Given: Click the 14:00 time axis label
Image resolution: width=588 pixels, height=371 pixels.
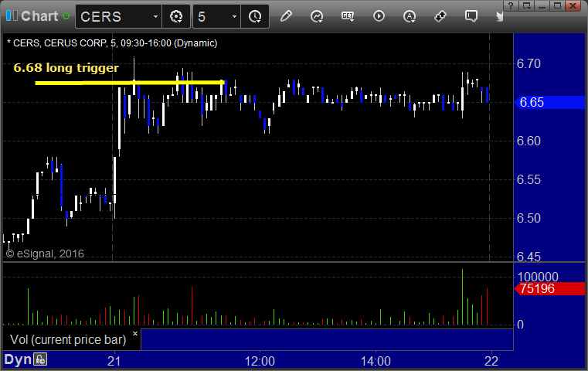Looking at the screenshot, I should pyautogui.click(x=376, y=361).
